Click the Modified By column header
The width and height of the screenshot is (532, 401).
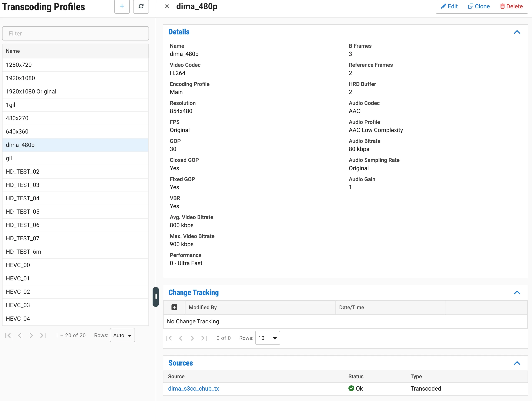(260, 307)
